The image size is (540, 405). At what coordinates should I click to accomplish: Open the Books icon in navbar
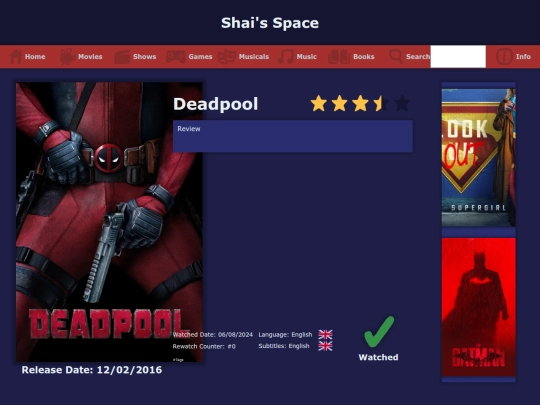click(339, 56)
